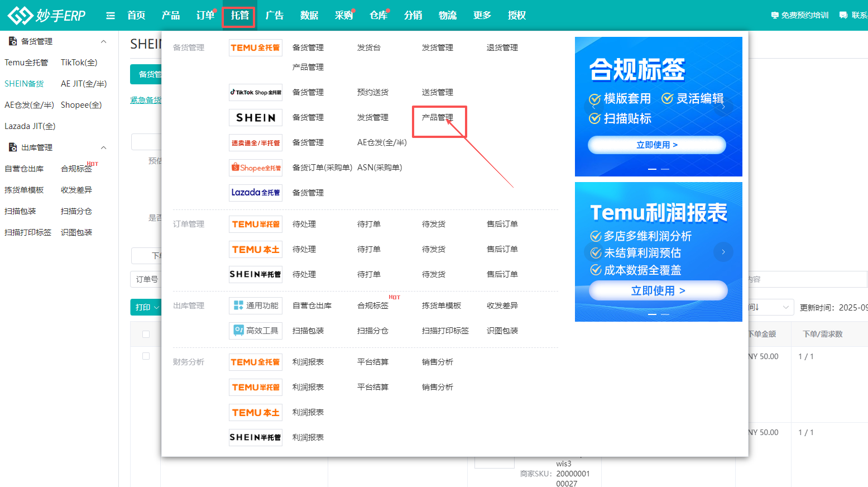The image size is (868, 487).
Task: Open 拣货单模板 in the sidebar
Action: point(24,190)
